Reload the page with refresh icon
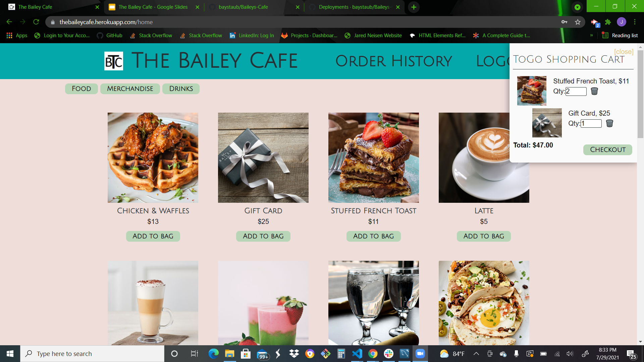Viewport: 644px width, 362px height. tap(36, 22)
